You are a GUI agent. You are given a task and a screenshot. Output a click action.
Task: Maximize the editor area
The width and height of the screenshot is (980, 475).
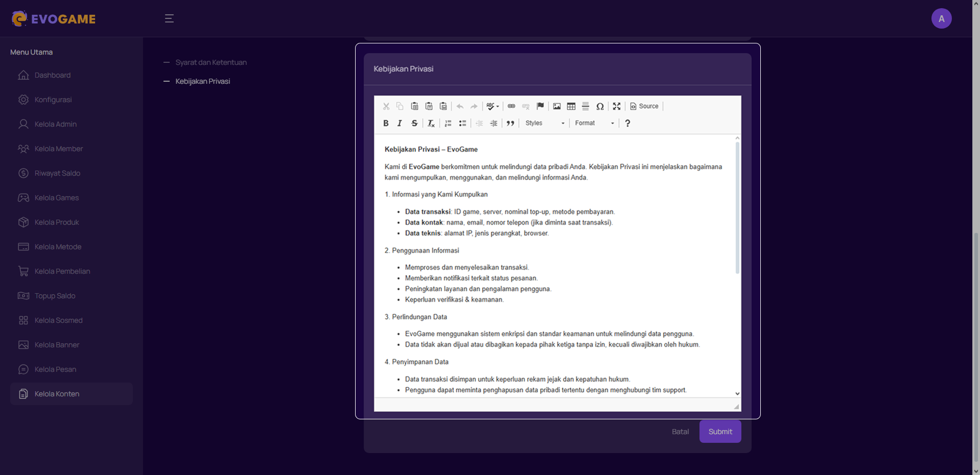pos(617,106)
